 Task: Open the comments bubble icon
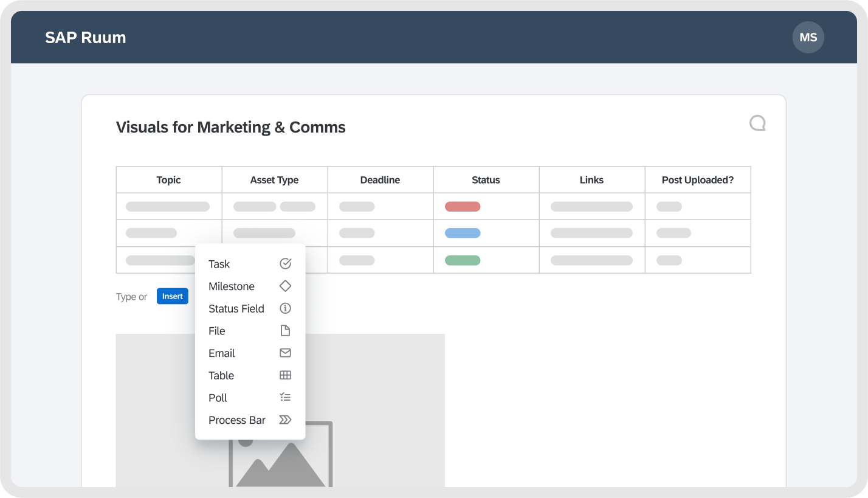(x=757, y=123)
